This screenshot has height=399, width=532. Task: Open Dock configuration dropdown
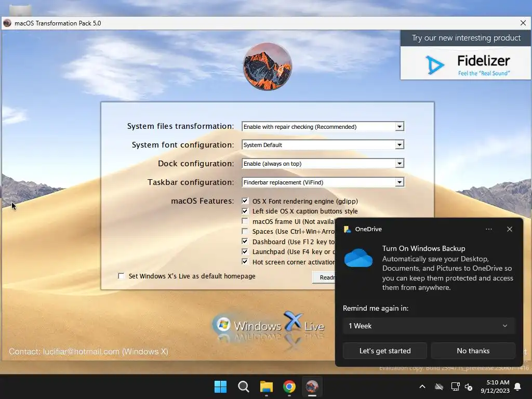click(323, 164)
